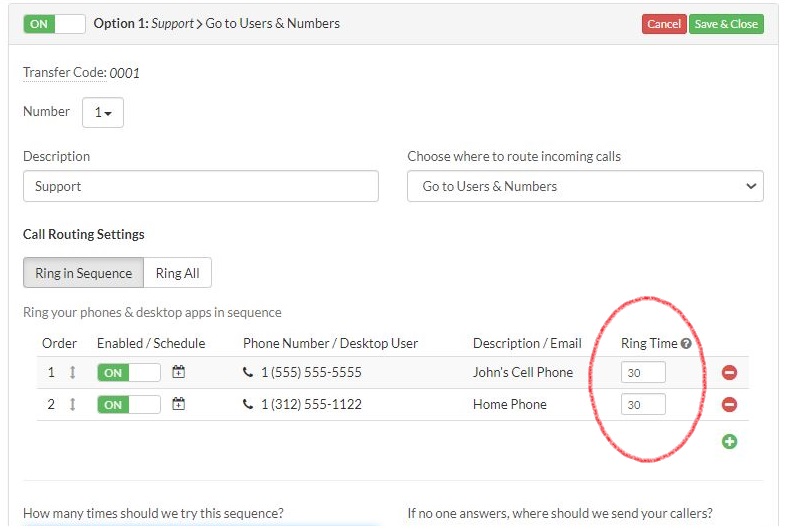Toggle ON switch for 1 (555) 555-5555

tap(128, 373)
